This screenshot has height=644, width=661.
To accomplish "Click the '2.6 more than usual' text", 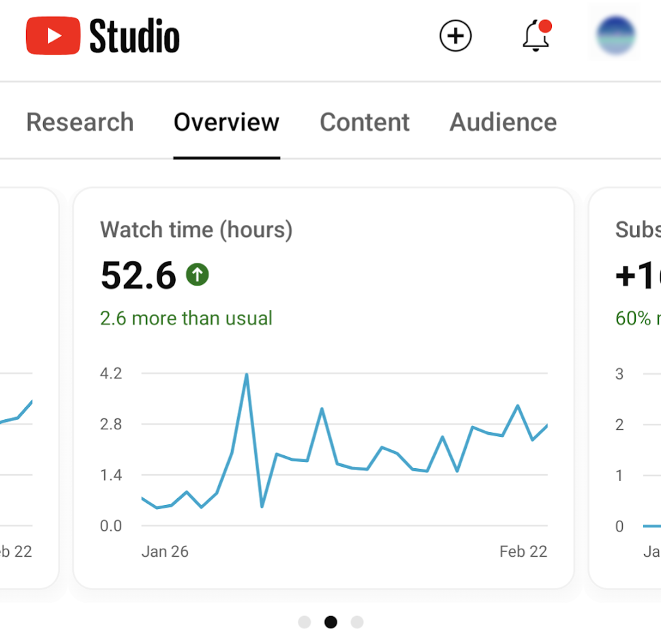I will click(186, 318).
